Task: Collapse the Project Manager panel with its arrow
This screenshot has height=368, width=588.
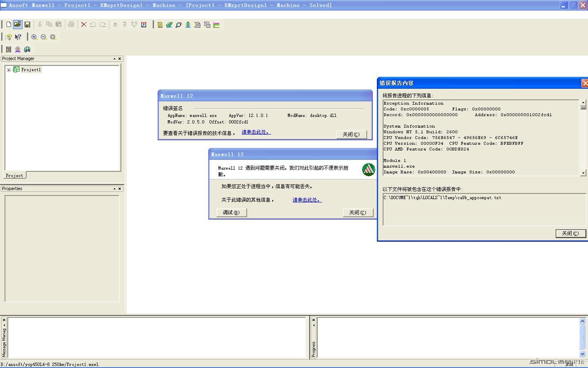Action: click(x=114, y=58)
